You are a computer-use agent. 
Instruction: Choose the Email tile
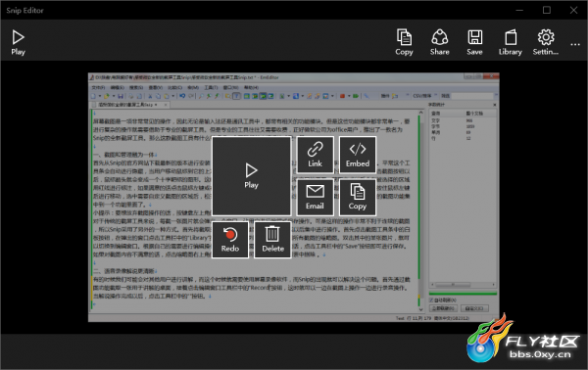pyautogui.click(x=315, y=197)
